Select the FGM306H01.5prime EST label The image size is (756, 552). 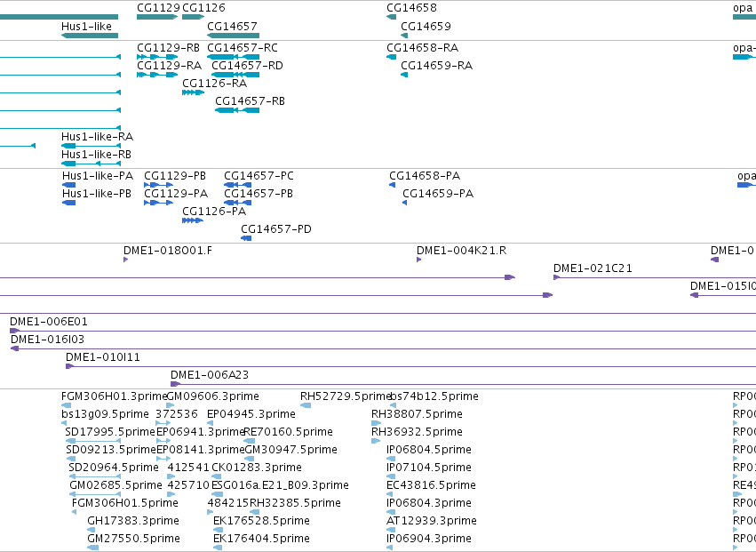(x=125, y=503)
